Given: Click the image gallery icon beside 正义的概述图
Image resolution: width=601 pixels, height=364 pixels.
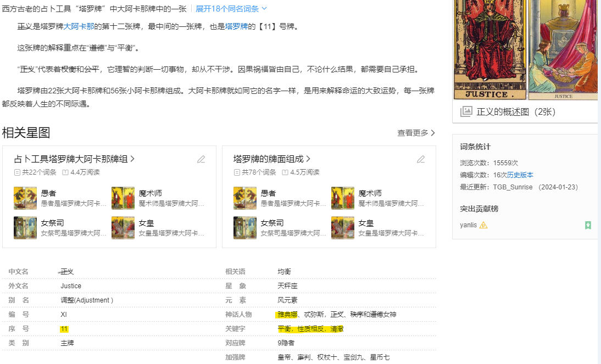Looking at the screenshot, I should pos(466,111).
